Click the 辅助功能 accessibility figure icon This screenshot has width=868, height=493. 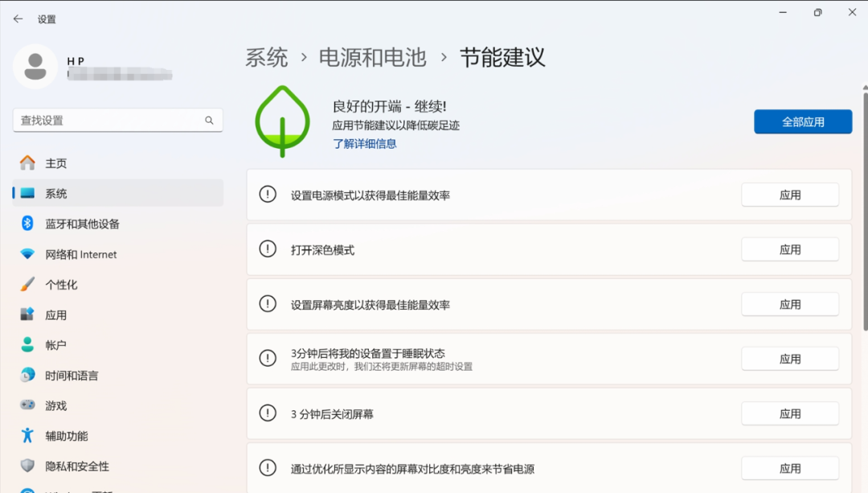point(27,435)
